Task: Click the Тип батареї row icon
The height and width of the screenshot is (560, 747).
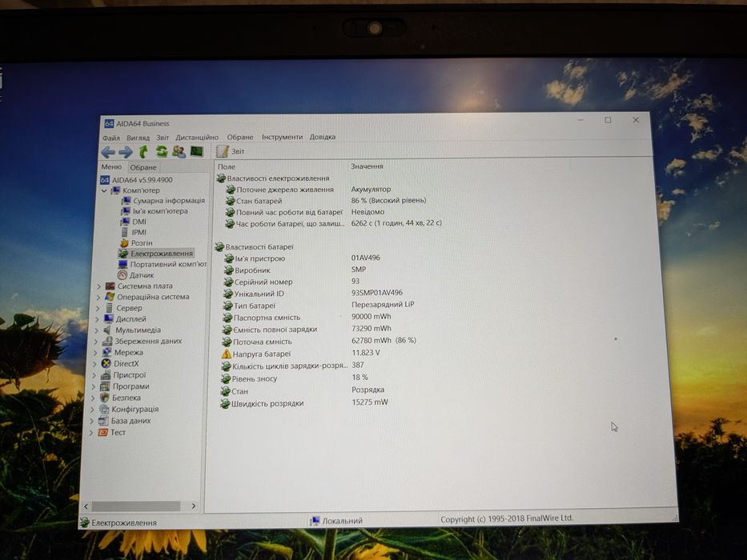Action: pyautogui.click(x=227, y=306)
